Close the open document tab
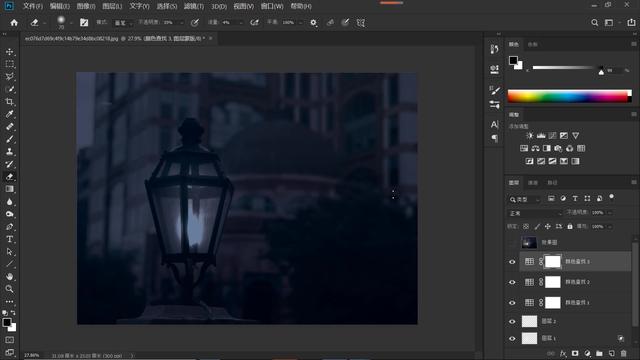Image resolution: width=640 pixels, height=360 pixels. 211,38
